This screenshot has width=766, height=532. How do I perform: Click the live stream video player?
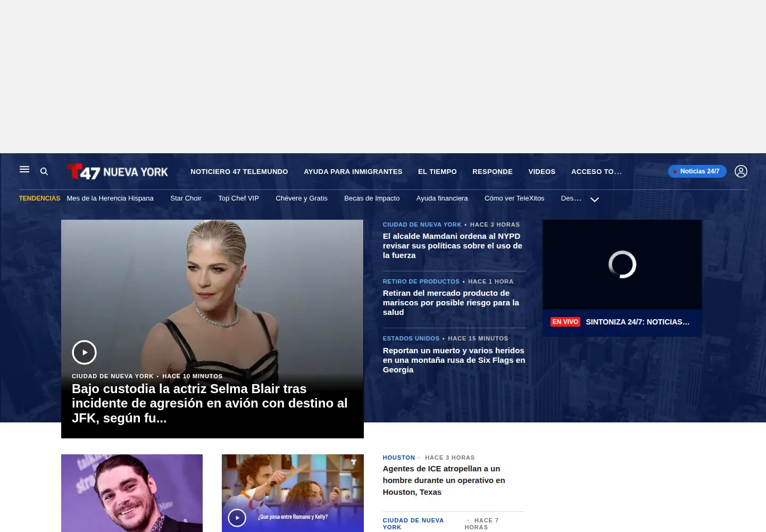tap(622, 264)
